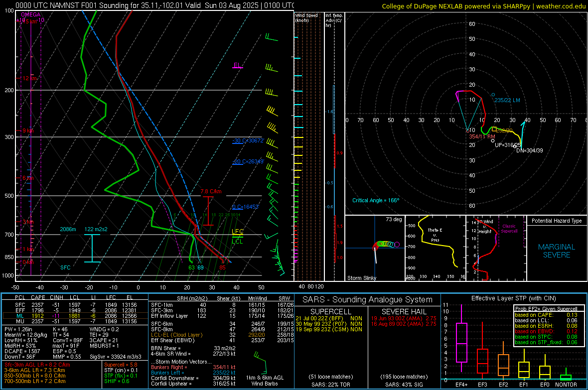Select the cyan 2086m inflow layer label

point(68,229)
